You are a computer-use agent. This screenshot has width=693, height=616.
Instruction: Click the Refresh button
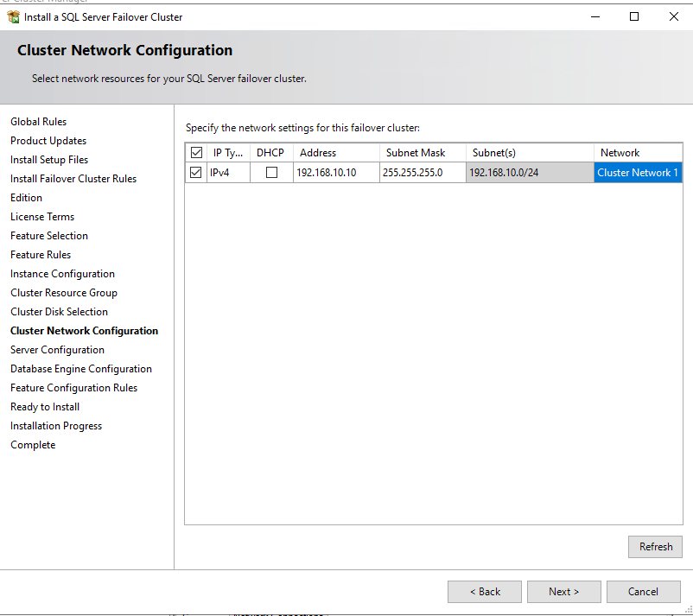[x=656, y=547]
